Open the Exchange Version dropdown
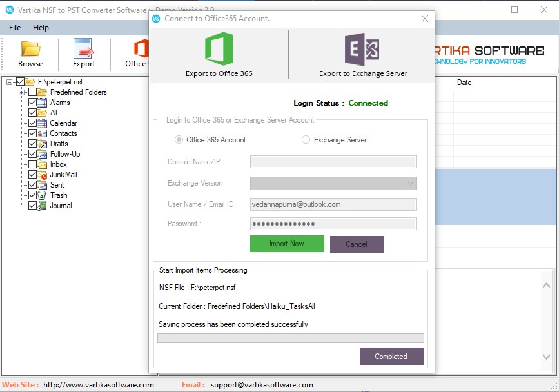The height and width of the screenshot is (392, 559). [x=333, y=184]
